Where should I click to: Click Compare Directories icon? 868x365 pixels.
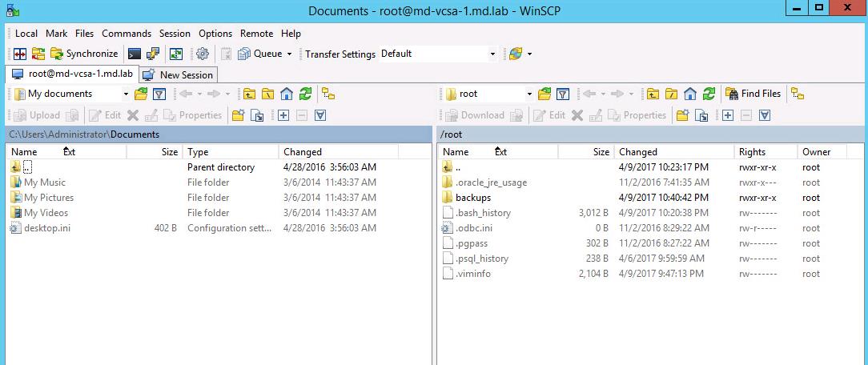point(20,54)
